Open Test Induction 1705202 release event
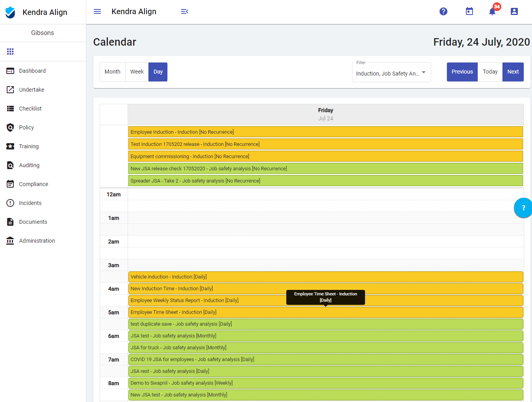532x402 pixels. tap(326, 144)
